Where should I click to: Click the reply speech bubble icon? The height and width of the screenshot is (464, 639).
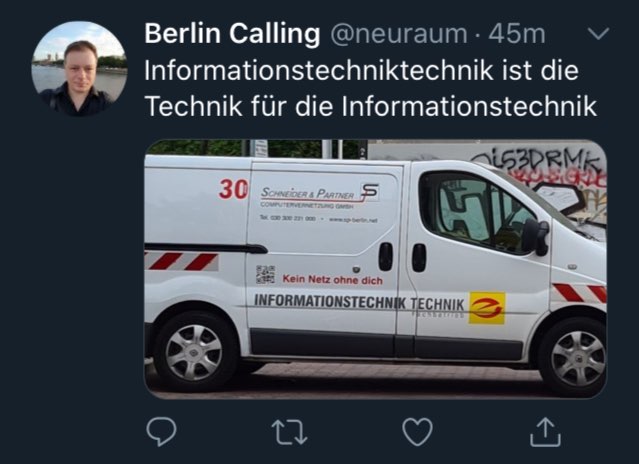161,431
